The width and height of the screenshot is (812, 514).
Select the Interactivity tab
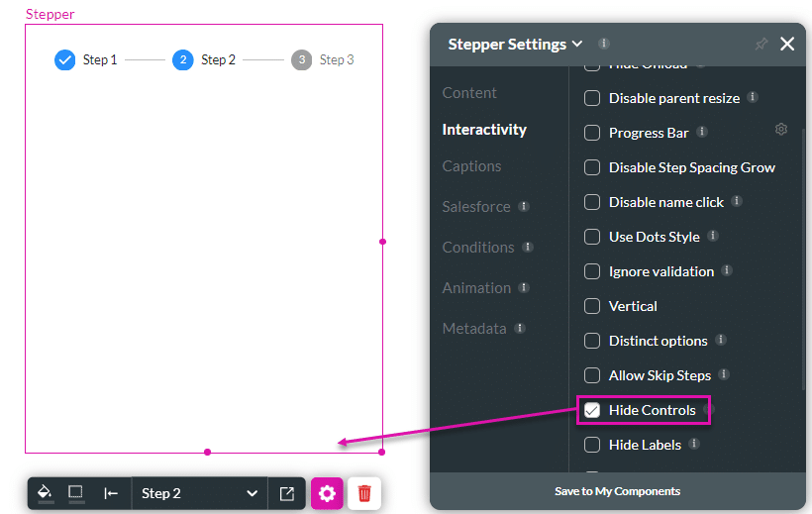point(484,130)
